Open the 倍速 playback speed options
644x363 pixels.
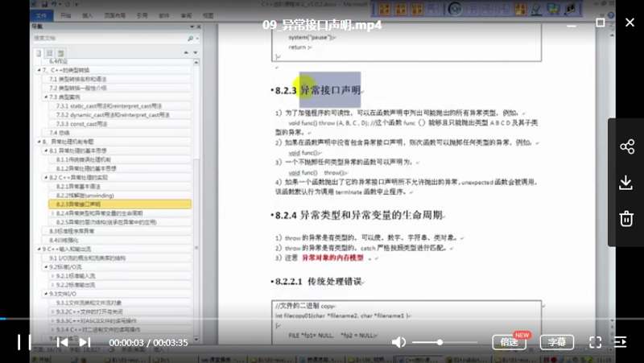tap(509, 342)
